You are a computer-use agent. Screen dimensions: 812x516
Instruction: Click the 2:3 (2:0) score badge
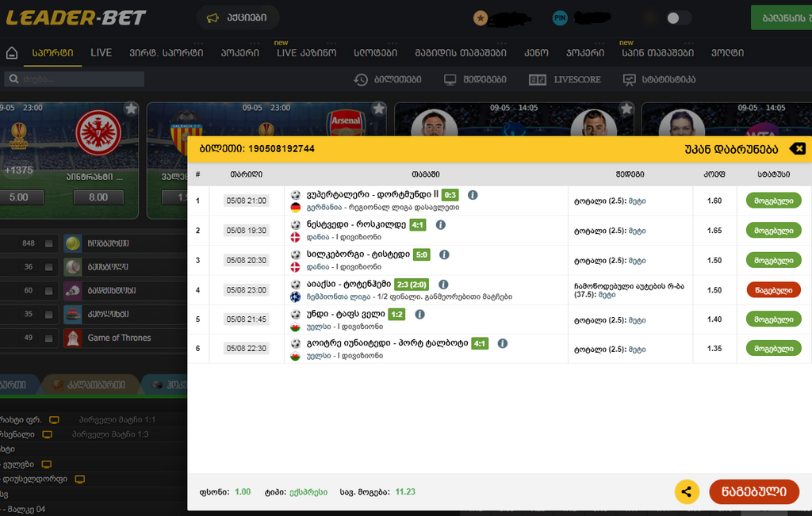(x=412, y=285)
